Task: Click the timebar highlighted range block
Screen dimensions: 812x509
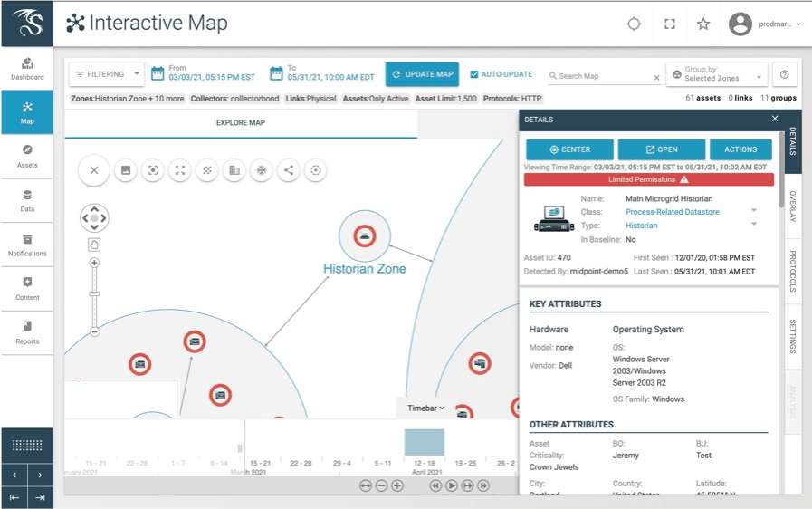Action: pyautogui.click(x=425, y=442)
